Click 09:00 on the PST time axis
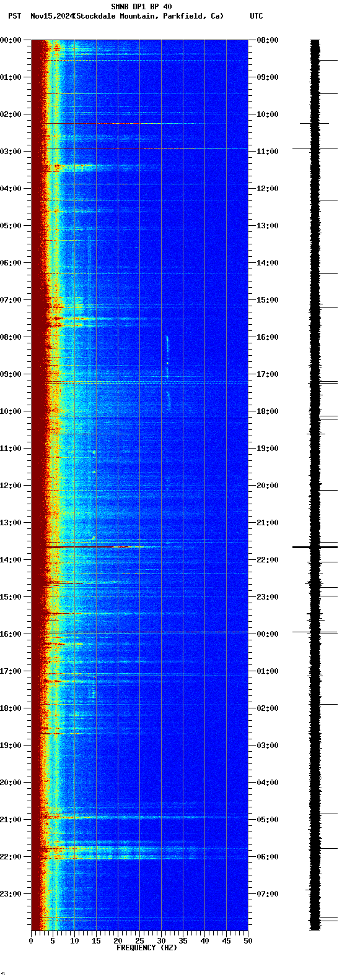Image resolution: width=342 pixels, height=980 pixels. point(11,374)
